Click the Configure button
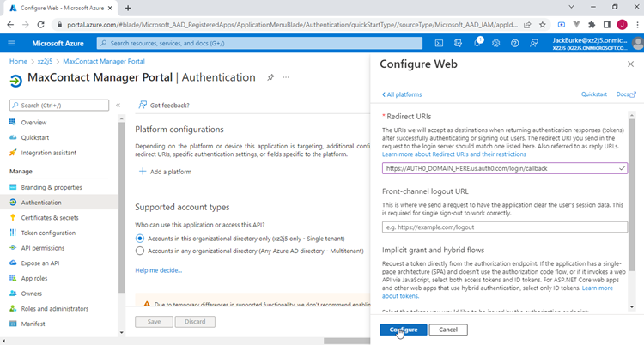Screen dimensions: 644x345 pos(404,330)
